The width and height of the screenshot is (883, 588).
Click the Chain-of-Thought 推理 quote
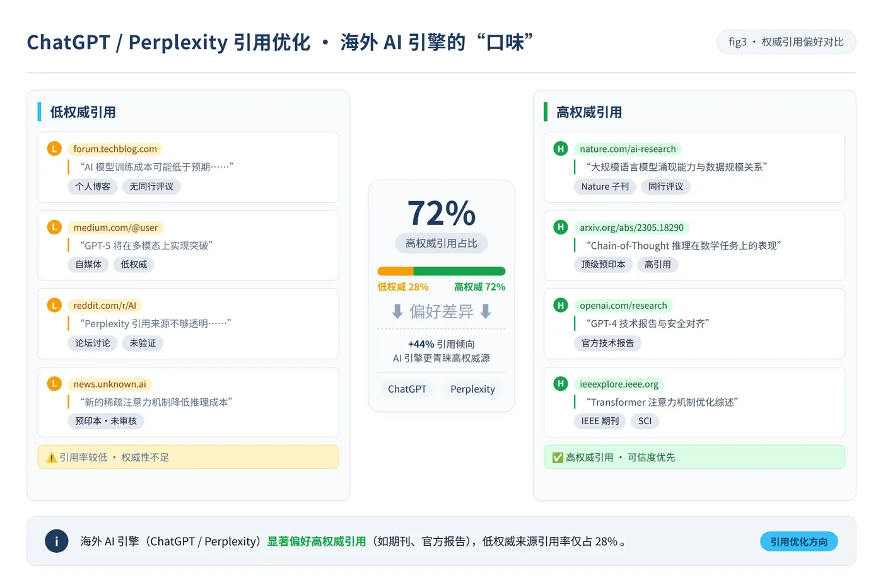(684, 245)
